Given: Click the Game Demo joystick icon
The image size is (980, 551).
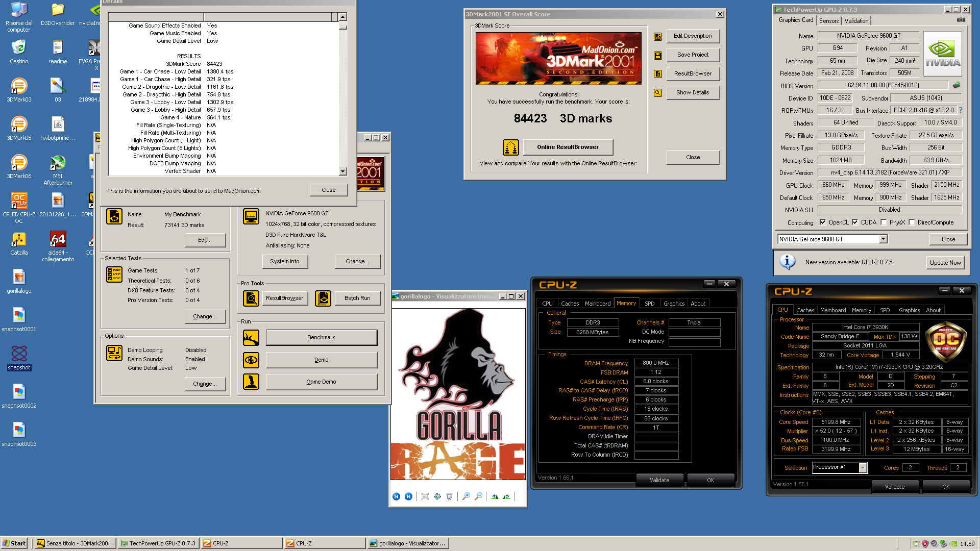Looking at the screenshot, I should pos(251,382).
